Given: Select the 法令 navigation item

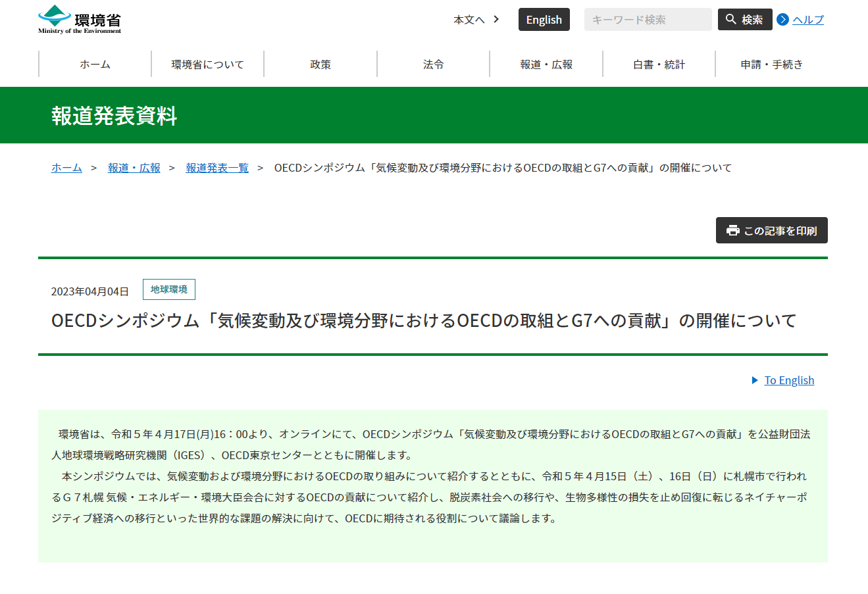Looking at the screenshot, I should pos(434,64).
